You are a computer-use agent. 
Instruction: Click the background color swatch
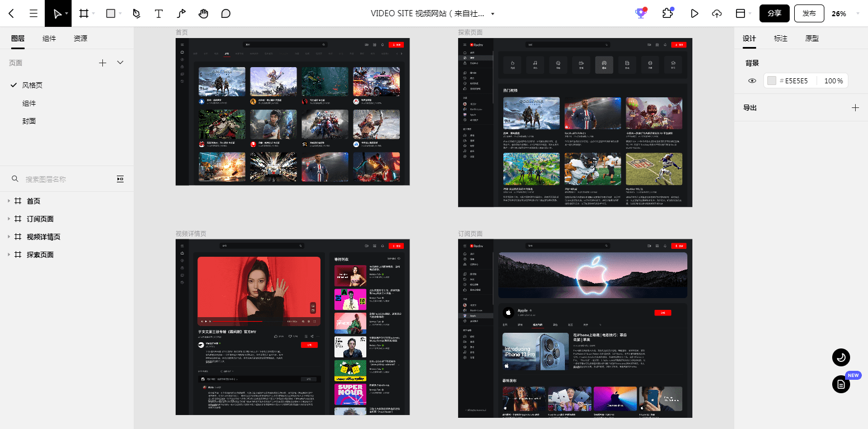tap(772, 81)
